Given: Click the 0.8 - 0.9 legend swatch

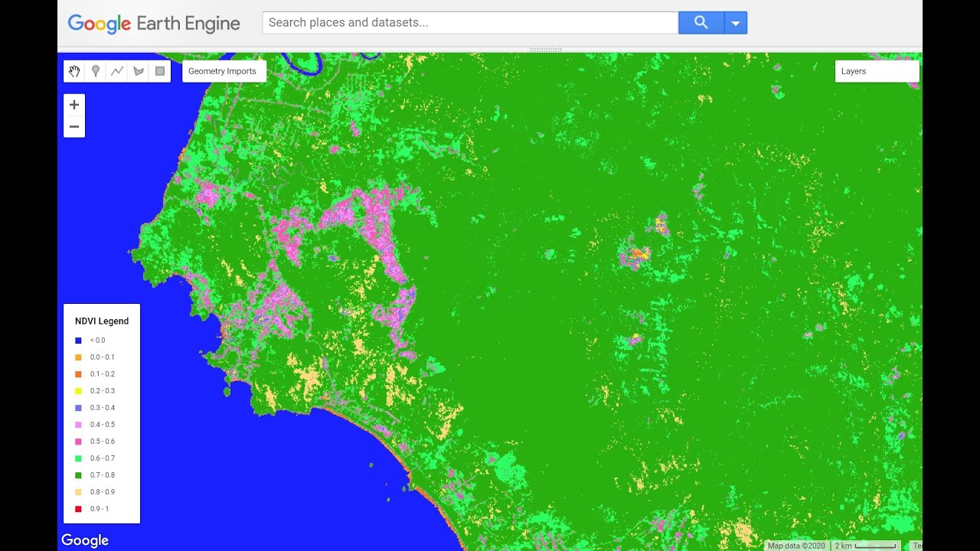Looking at the screenshot, I should pos(78,492).
